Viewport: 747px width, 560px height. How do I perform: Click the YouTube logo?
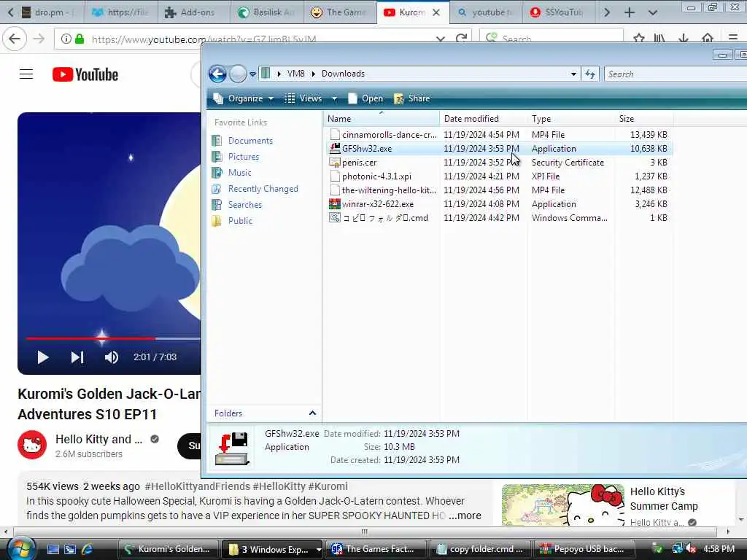85,75
